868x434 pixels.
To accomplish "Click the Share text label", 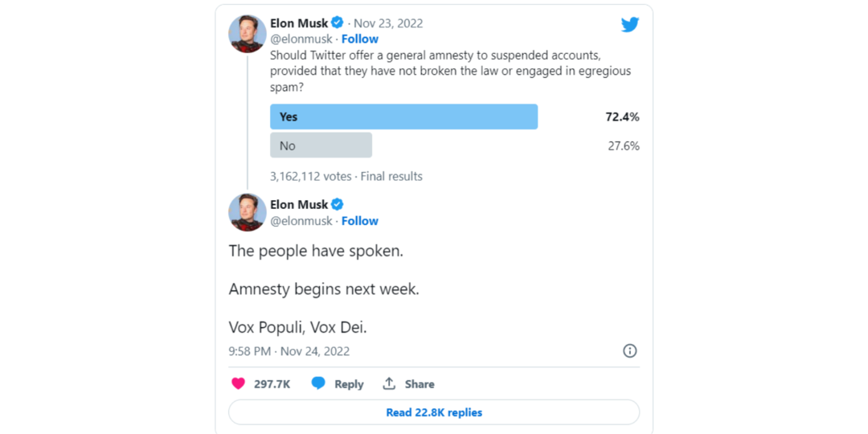I will tap(420, 384).
